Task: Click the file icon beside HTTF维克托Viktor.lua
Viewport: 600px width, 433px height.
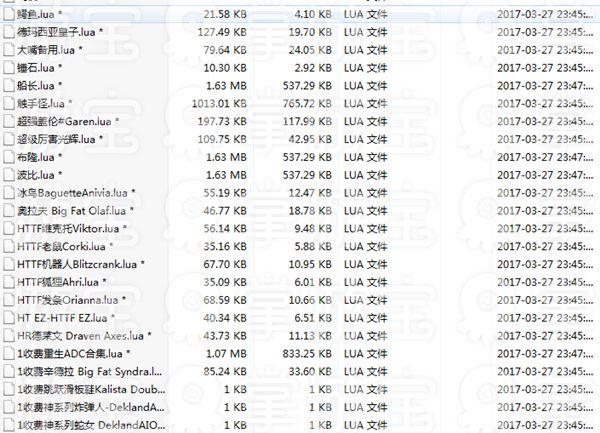Action: [x=8, y=229]
